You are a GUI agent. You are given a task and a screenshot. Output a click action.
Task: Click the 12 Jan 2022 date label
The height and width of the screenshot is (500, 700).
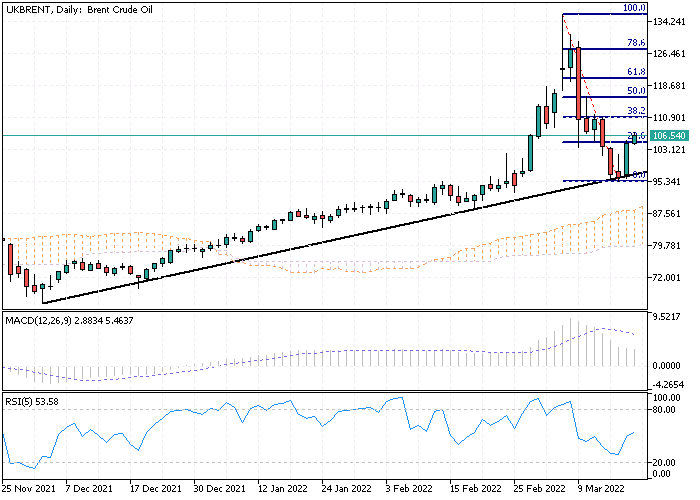(282, 489)
